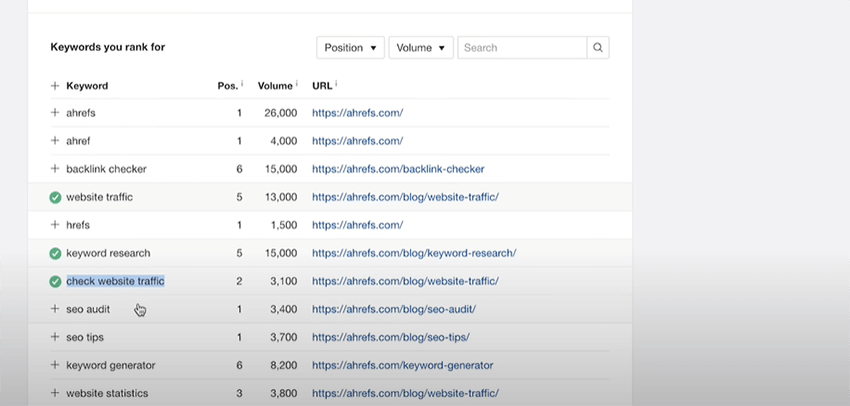
Task: Open URL link in 'website traffic' row
Action: click(x=405, y=197)
